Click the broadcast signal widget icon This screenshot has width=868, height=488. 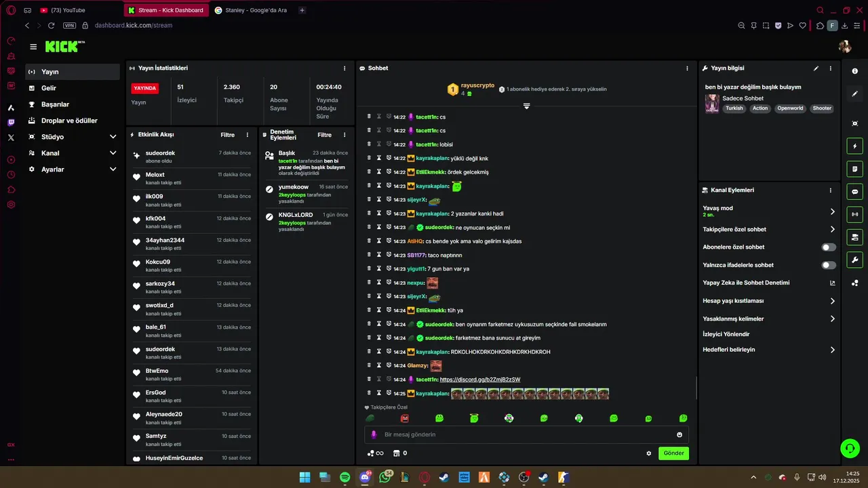[854, 214]
